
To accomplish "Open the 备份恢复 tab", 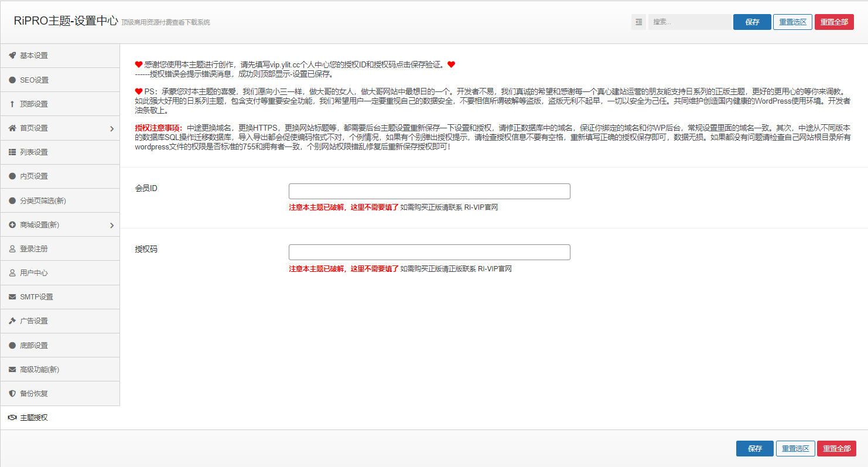I will [x=60, y=393].
